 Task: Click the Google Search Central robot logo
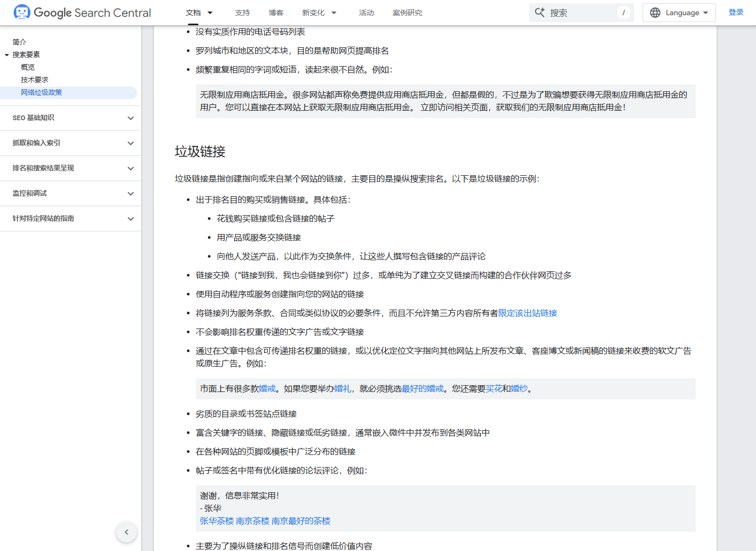[22, 12]
